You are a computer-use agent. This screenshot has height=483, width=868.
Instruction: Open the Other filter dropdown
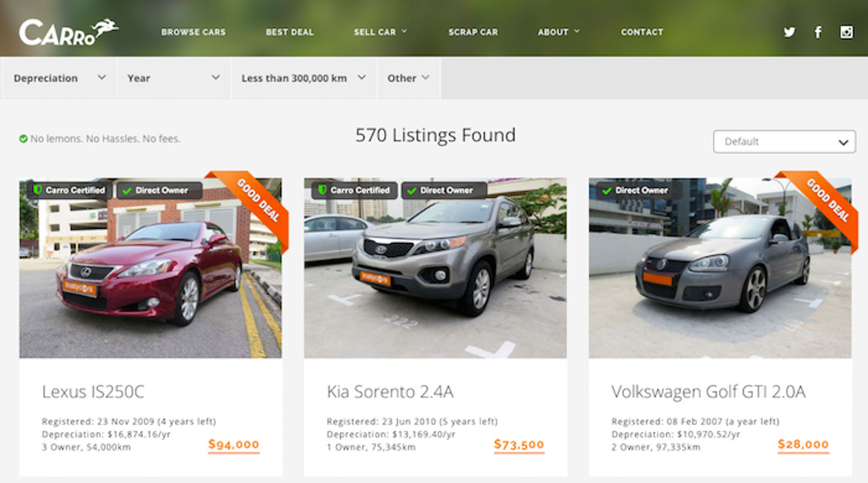click(x=409, y=78)
